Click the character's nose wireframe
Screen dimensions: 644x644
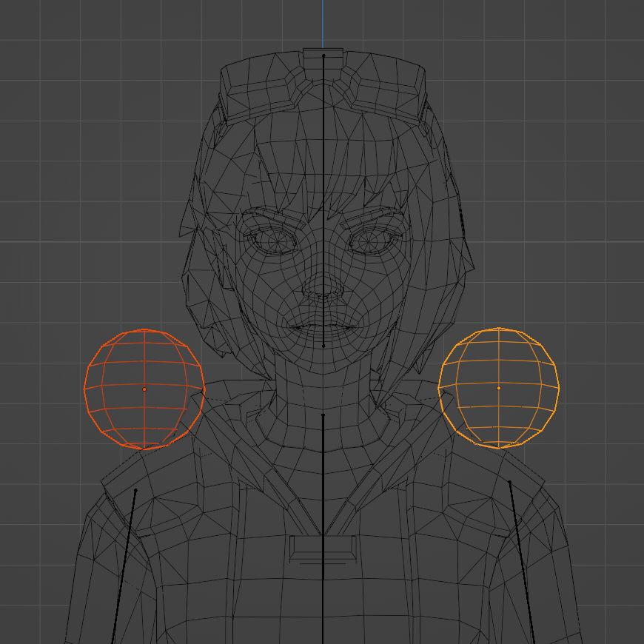323,286
